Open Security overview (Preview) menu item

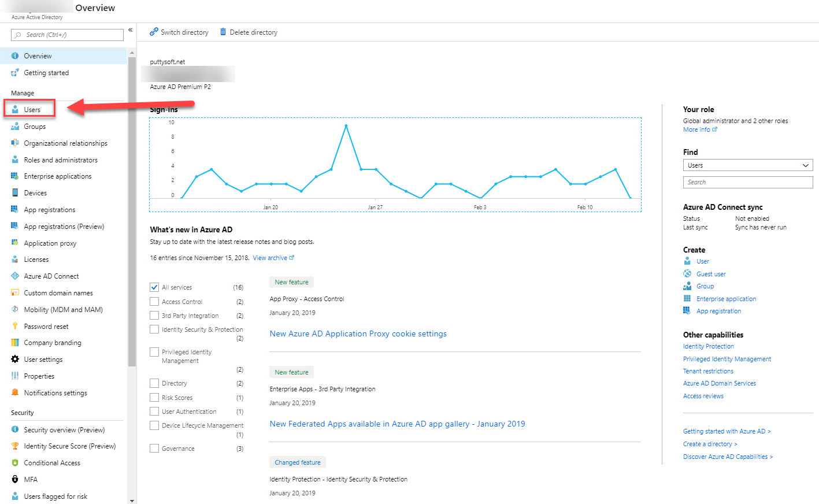pyautogui.click(x=64, y=430)
